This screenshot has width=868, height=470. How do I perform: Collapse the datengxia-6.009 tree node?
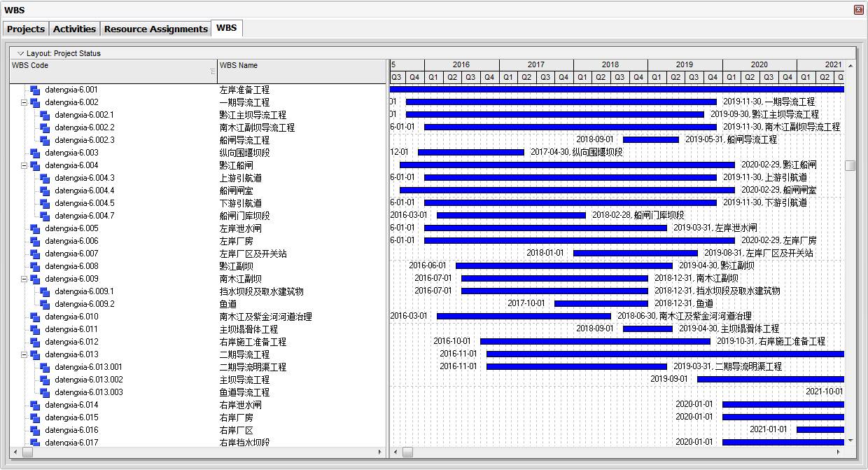point(24,279)
